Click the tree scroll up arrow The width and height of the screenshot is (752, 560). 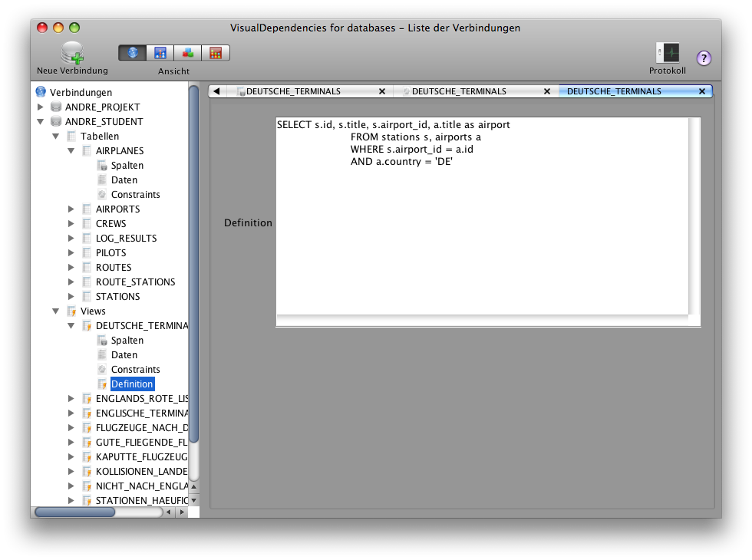click(193, 486)
